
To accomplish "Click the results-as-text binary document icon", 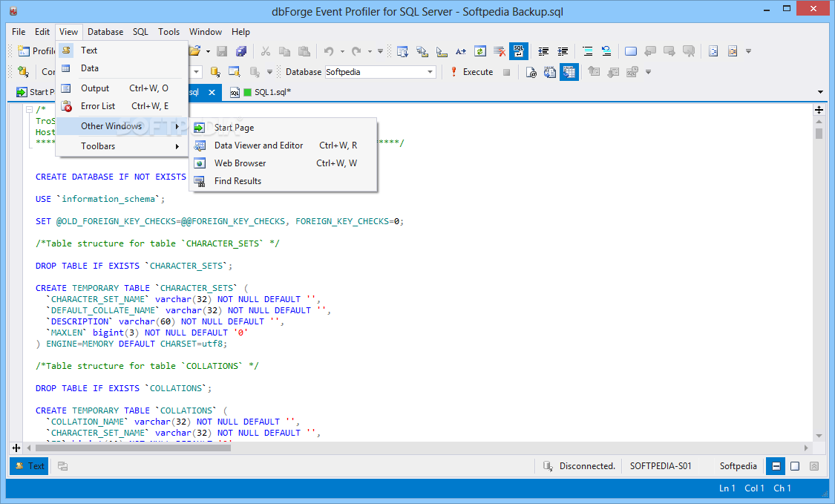I will pyautogui.click(x=550, y=72).
